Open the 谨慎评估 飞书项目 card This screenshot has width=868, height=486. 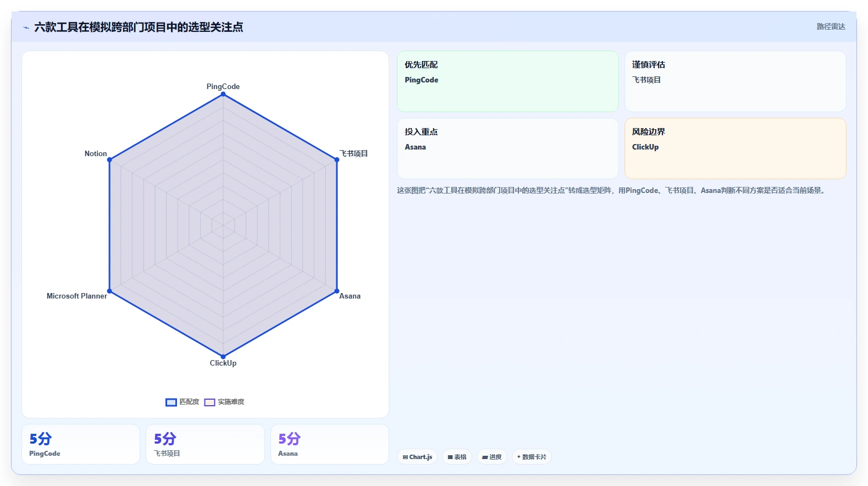pos(735,81)
